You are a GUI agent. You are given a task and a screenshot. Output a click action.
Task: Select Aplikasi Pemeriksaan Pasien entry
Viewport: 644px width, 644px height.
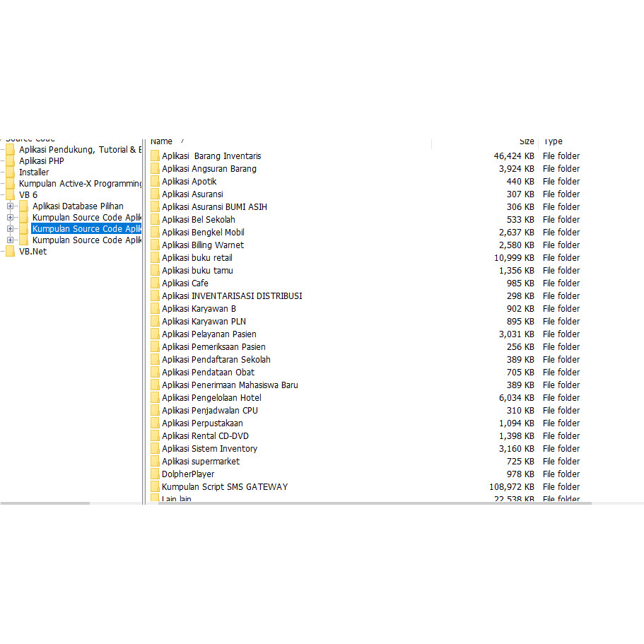pyautogui.click(x=213, y=346)
